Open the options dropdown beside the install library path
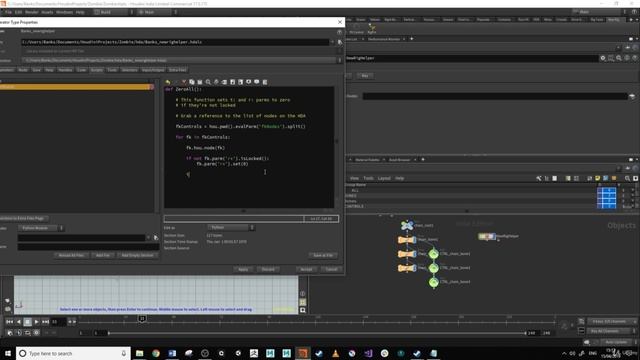The image size is (640, 360). [340, 60]
